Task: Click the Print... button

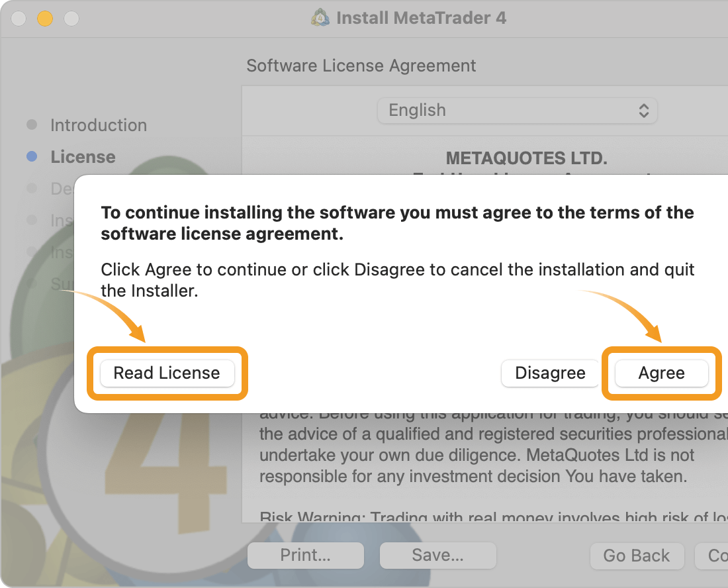Action: pyautogui.click(x=306, y=555)
